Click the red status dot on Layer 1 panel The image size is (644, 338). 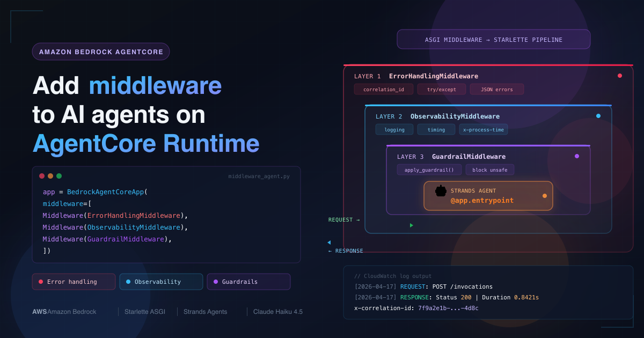pyautogui.click(x=620, y=76)
